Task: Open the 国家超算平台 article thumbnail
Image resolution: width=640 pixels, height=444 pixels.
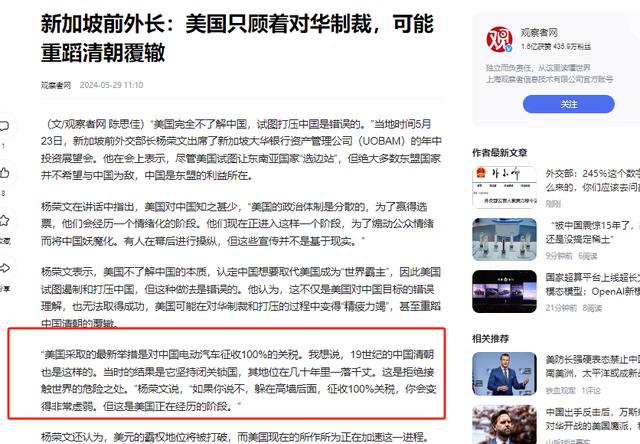Action: click(x=504, y=291)
